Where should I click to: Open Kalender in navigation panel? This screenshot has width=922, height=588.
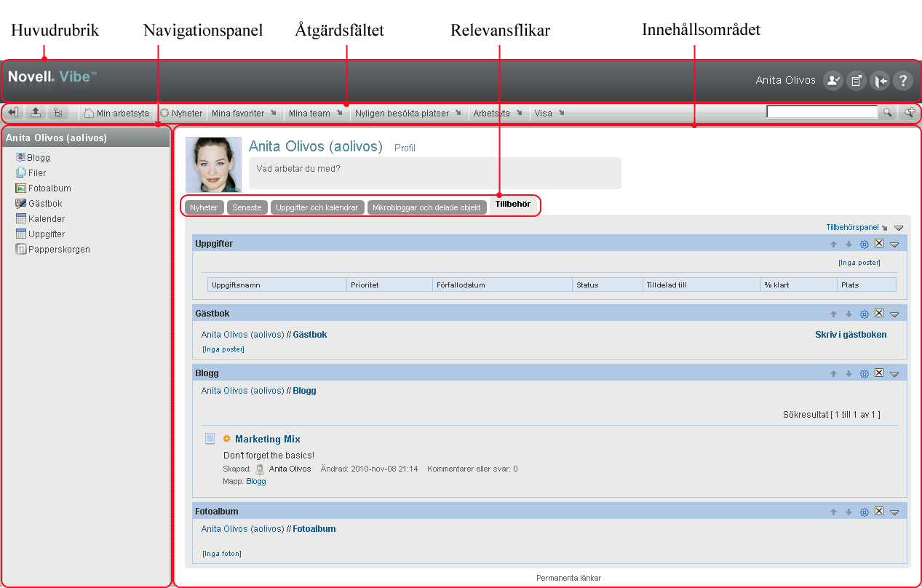click(41, 219)
